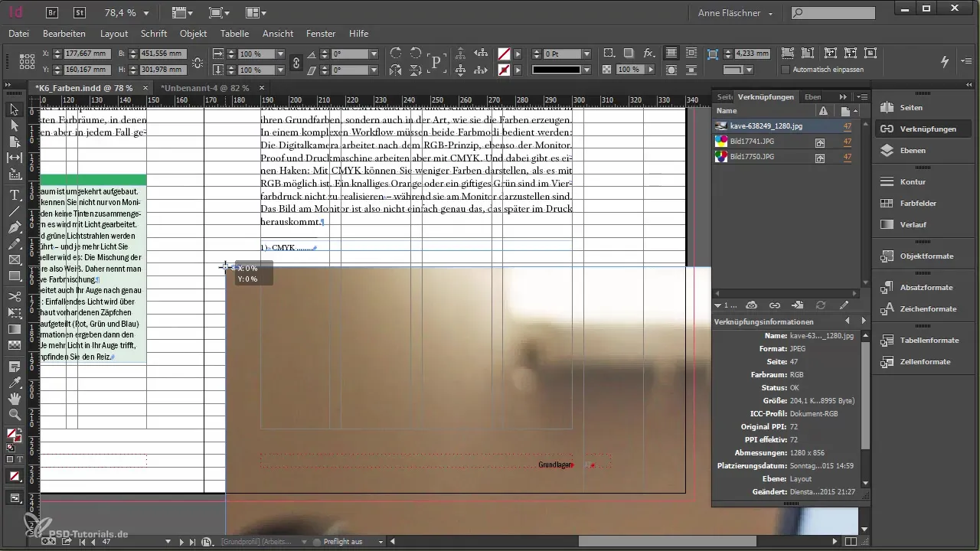Toggle constrain proportions for width and height

(x=198, y=62)
